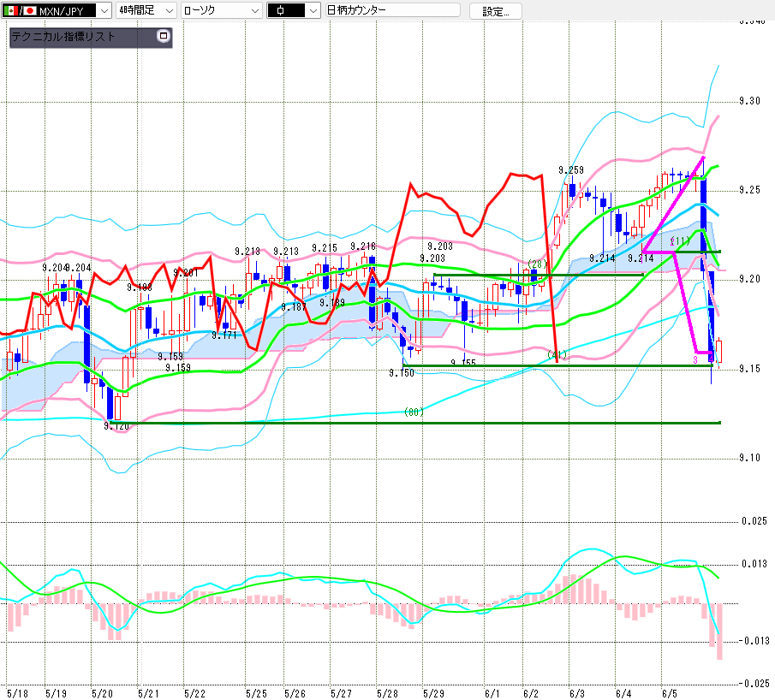
Task: Click the 9.216 price label
Action: (363, 246)
